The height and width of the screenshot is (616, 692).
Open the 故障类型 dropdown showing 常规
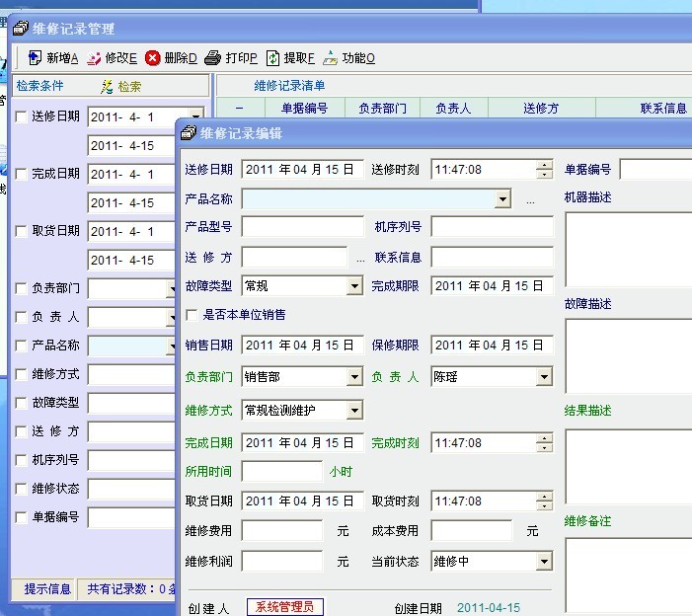(x=354, y=286)
